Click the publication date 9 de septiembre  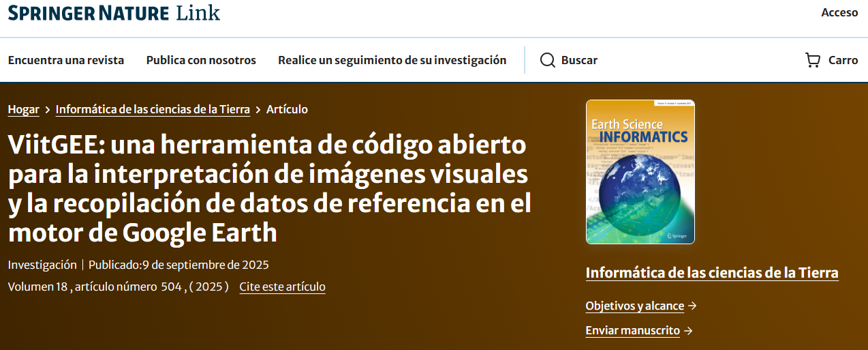click(206, 265)
